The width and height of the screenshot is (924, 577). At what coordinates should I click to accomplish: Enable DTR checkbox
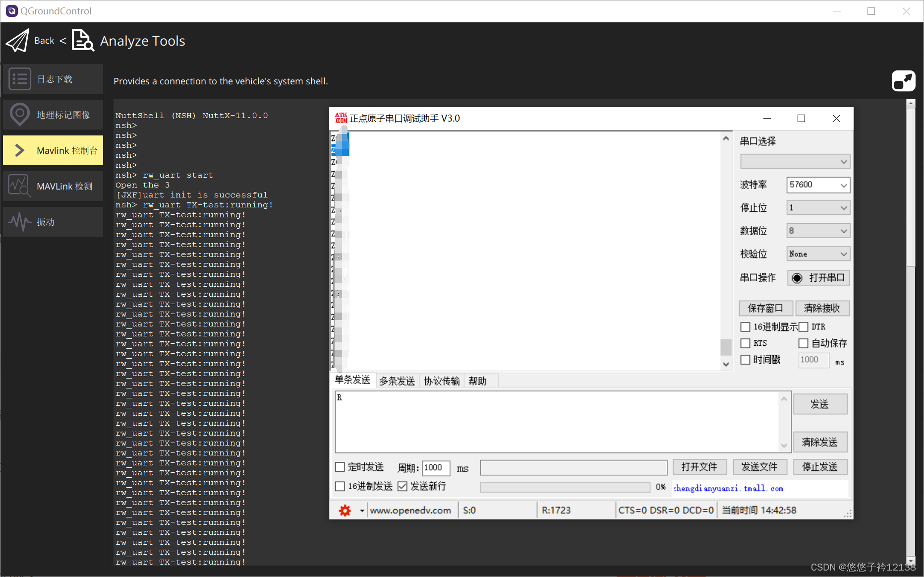804,327
